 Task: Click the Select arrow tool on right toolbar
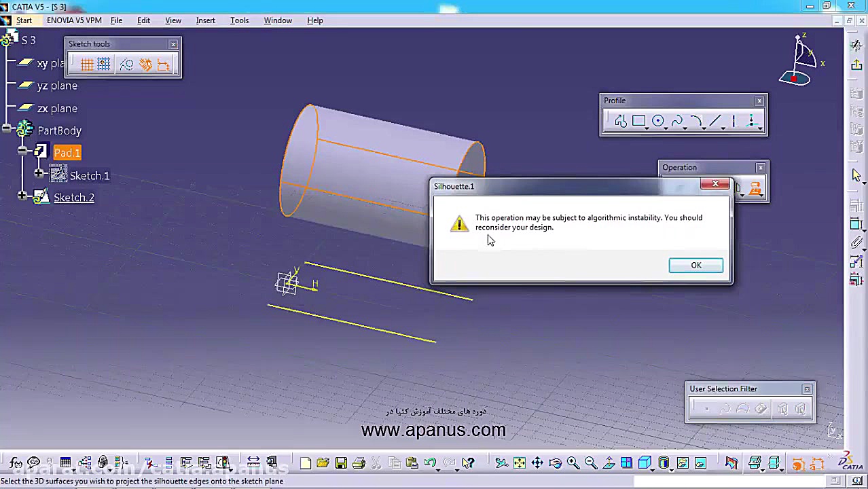(x=856, y=175)
